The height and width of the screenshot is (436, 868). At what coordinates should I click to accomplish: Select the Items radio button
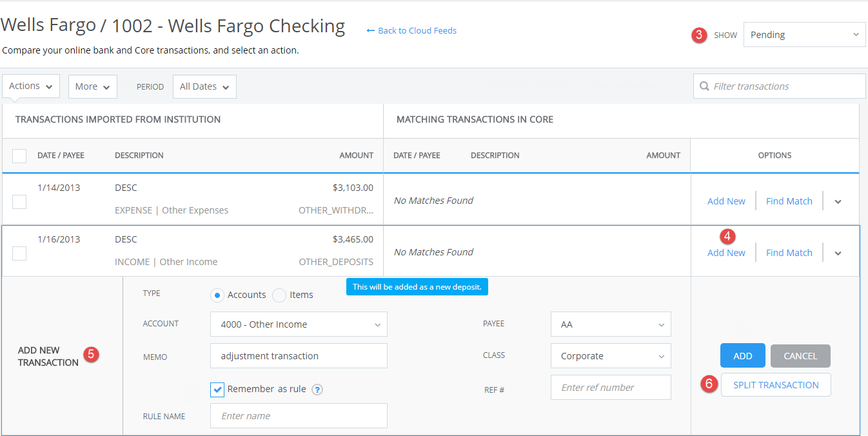279,295
